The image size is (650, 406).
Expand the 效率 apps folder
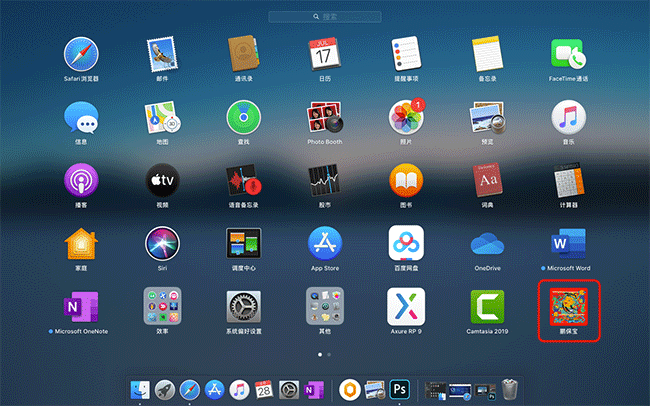click(162, 306)
